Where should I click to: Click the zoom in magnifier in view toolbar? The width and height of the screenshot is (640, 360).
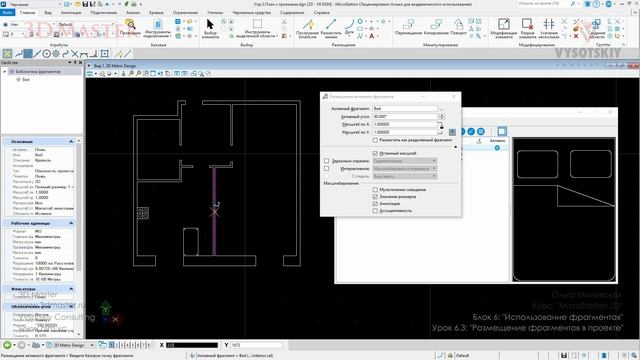(131, 73)
